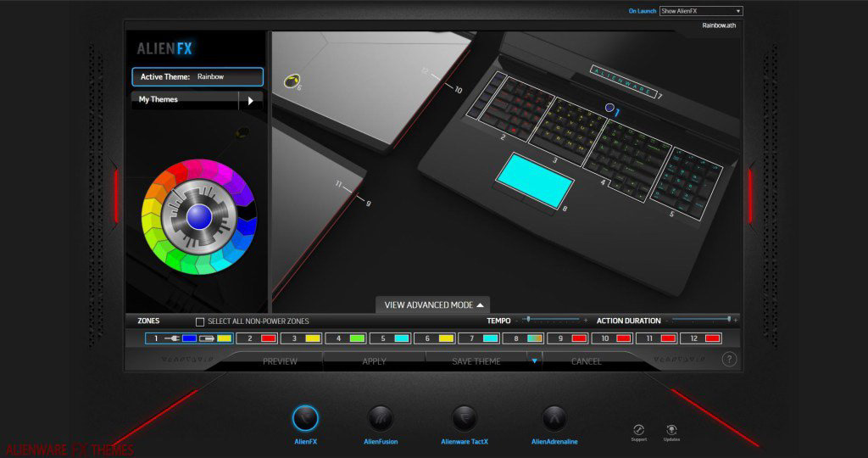The width and height of the screenshot is (868, 458).
Task: Pick black on the color wheel
Action: coord(249,209)
